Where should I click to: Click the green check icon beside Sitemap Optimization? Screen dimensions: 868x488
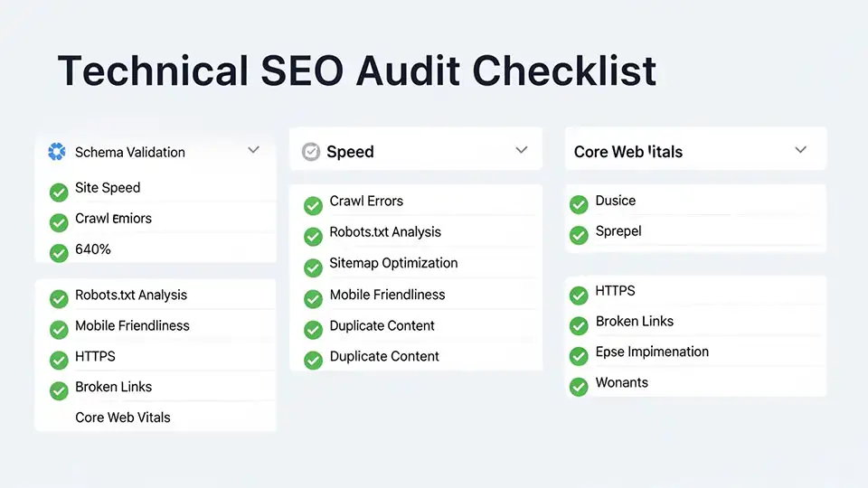[x=313, y=267]
